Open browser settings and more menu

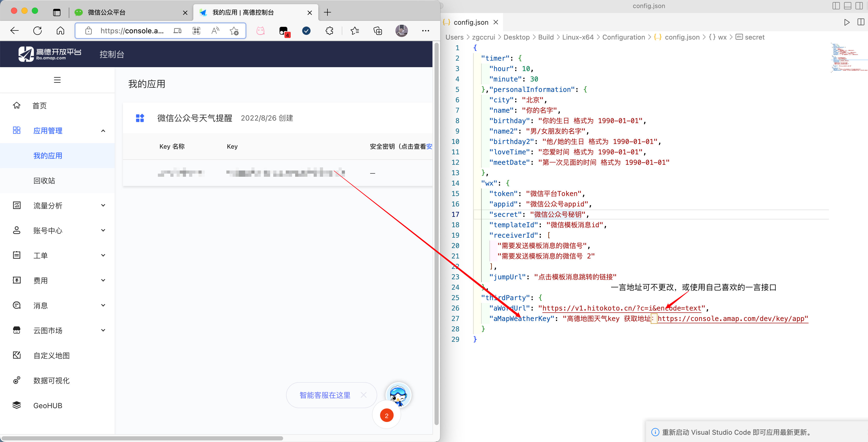(x=426, y=31)
